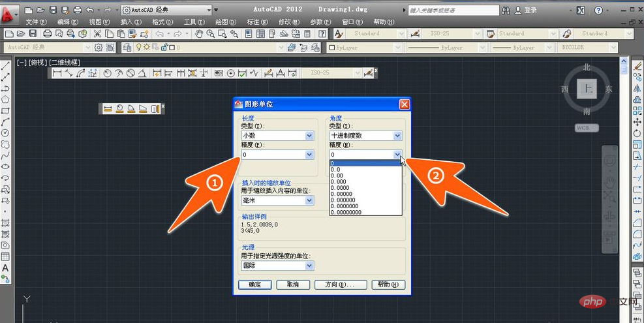
Task: Select the Erase tool in modify toolbar
Action: coord(637,66)
